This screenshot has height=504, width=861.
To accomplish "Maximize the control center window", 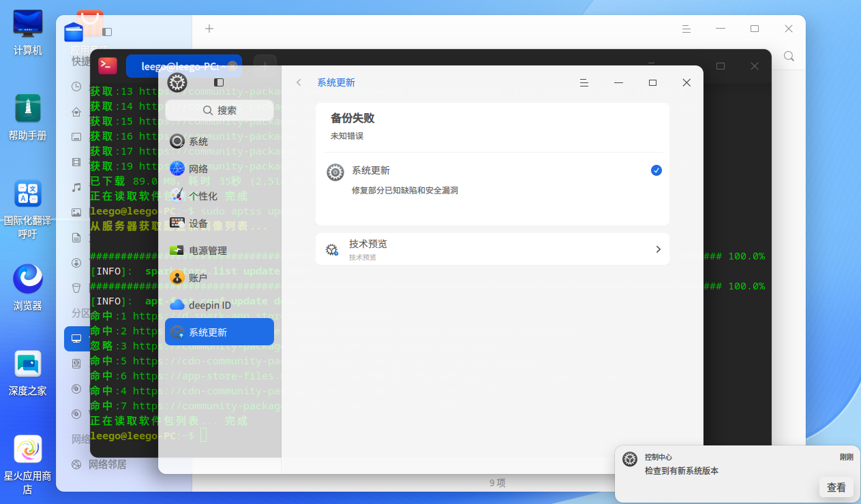I will click(652, 82).
